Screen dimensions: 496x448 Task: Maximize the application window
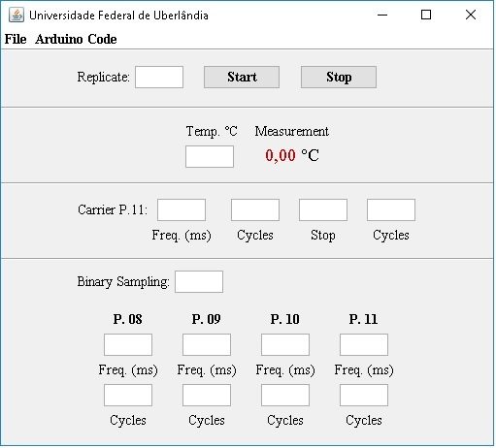click(x=426, y=15)
